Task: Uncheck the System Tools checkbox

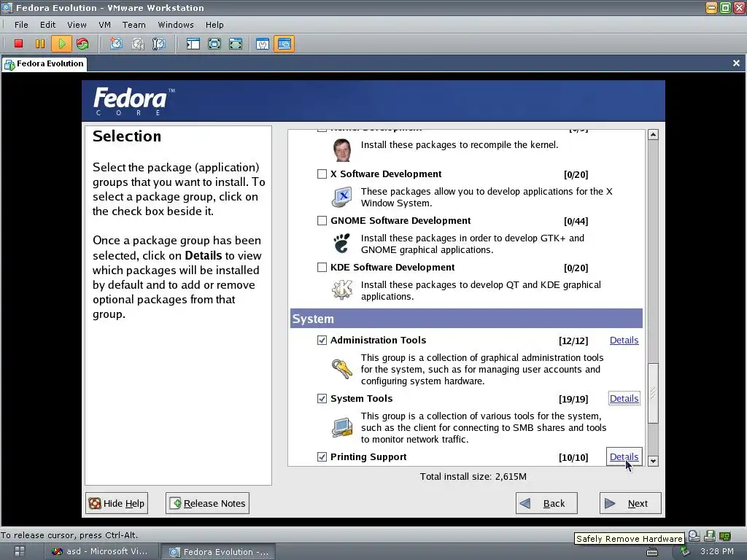Action: 322,399
